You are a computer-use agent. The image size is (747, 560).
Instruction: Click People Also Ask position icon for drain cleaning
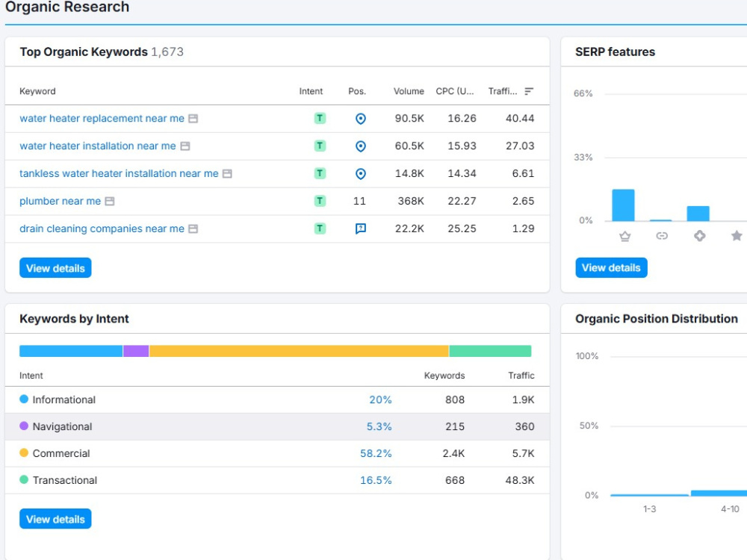[361, 229]
